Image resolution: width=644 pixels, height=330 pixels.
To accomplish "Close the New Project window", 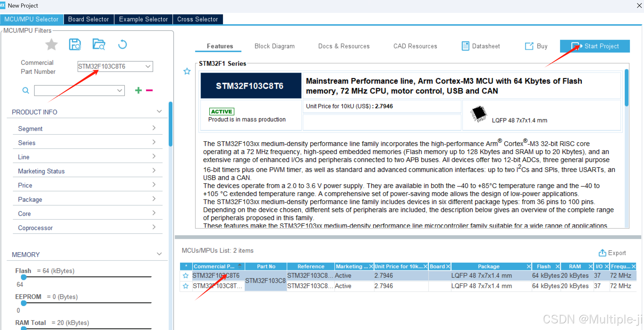I will 639,6.
